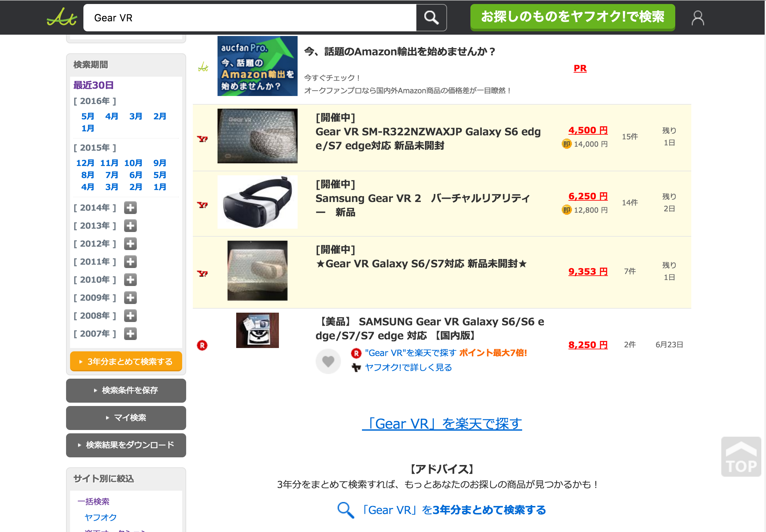Expand the 2014年 year list

coord(130,208)
